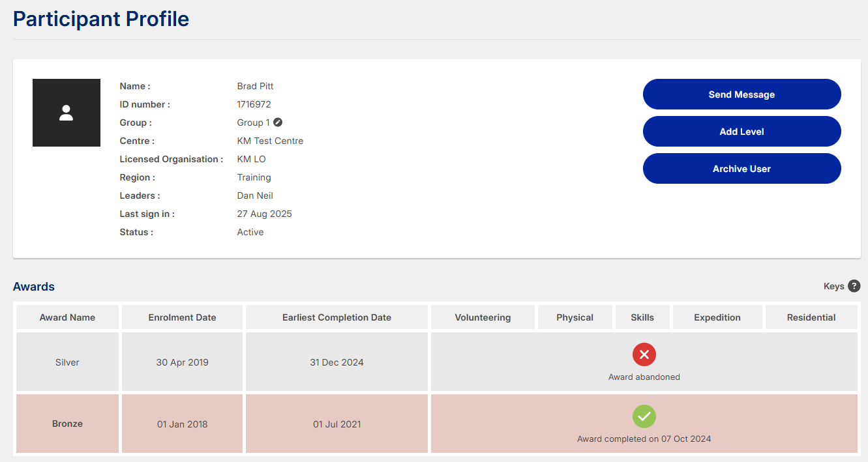Click the Silver enrolment date 30 Apr 2019

click(x=182, y=362)
